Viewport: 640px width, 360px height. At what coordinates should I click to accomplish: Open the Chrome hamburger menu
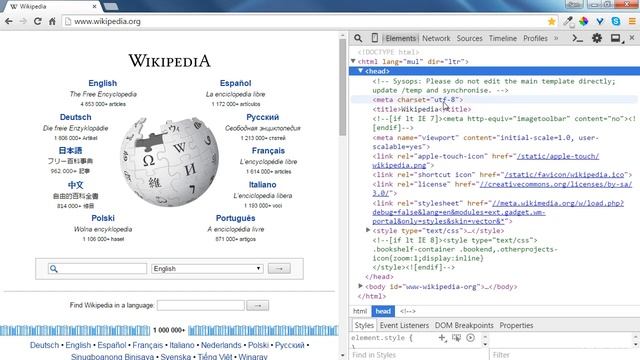632,21
